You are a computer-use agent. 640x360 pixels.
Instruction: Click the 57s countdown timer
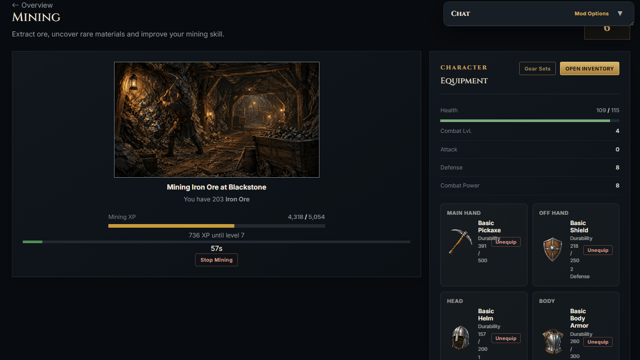click(216, 248)
